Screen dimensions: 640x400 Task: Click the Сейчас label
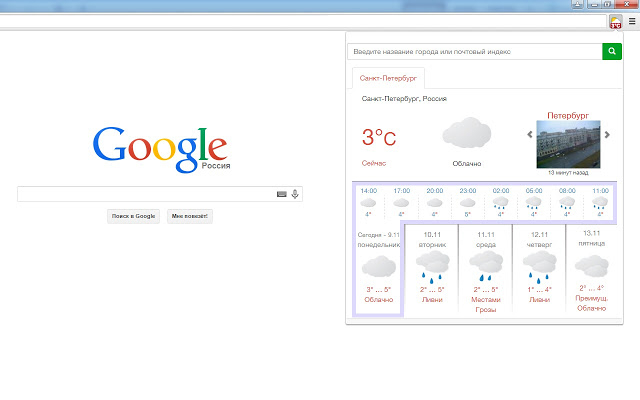(x=373, y=163)
